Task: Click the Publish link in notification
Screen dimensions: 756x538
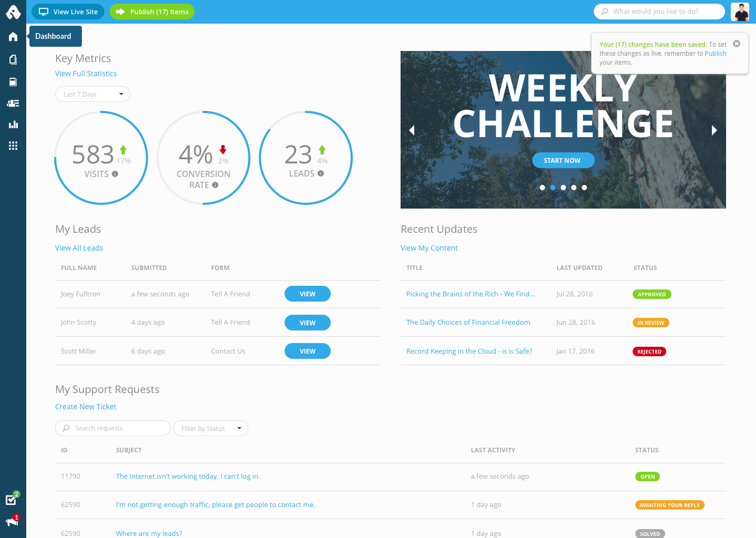Action: tap(716, 53)
